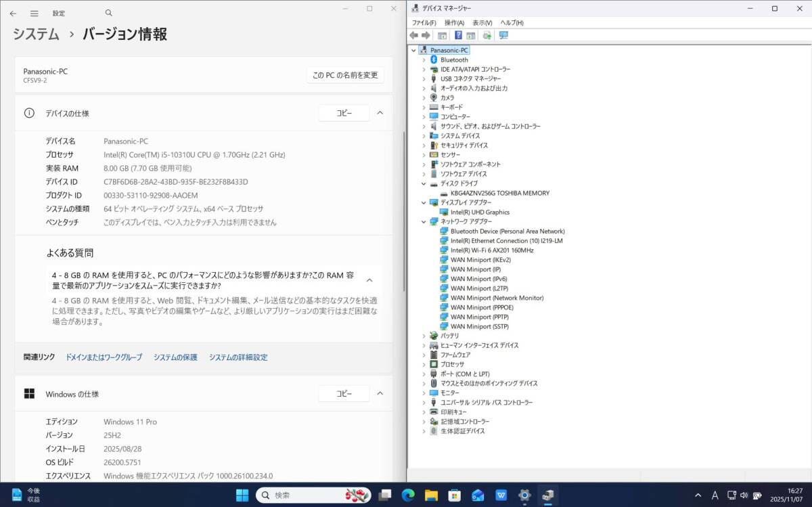Viewport: 812px width, 507px height.
Task: Click the search magnifier icon in Settings
Action: [108, 13]
